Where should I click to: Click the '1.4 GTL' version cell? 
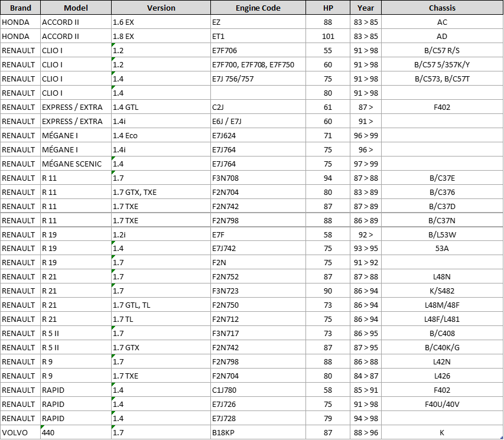click(161, 107)
